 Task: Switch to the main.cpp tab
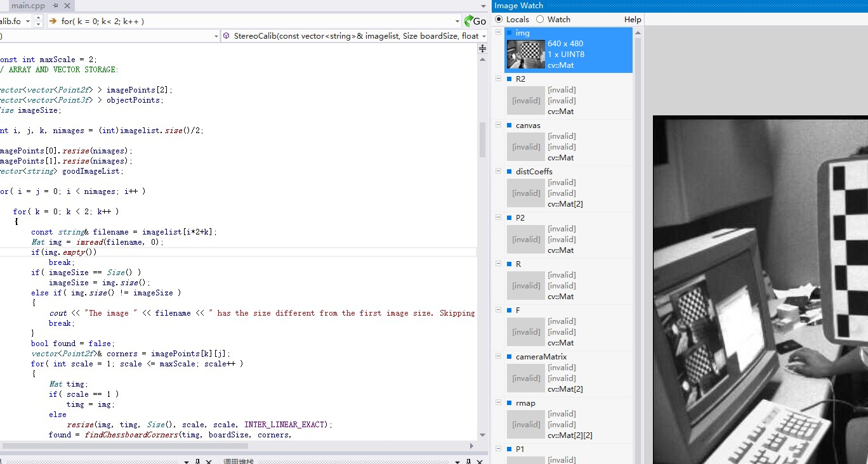pyautogui.click(x=29, y=6)
